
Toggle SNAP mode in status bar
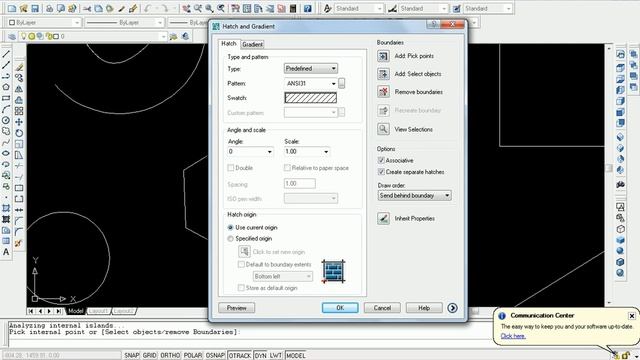(131, 356)
